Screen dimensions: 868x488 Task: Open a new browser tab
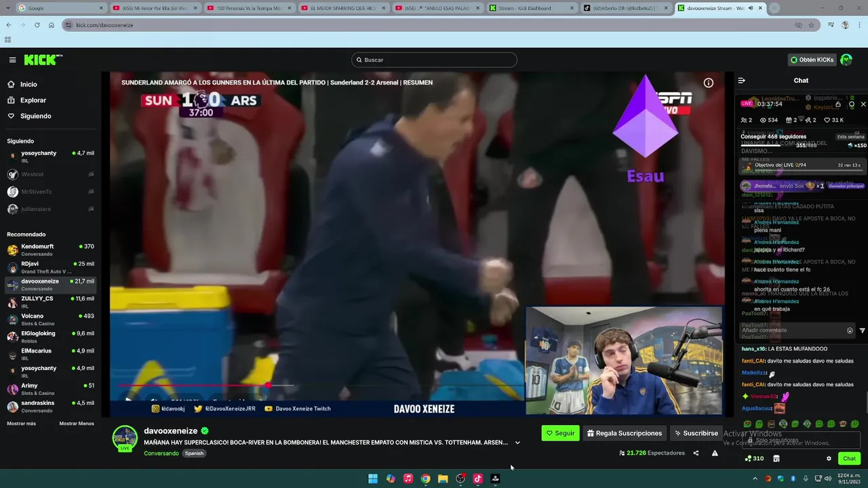point(774,8)
